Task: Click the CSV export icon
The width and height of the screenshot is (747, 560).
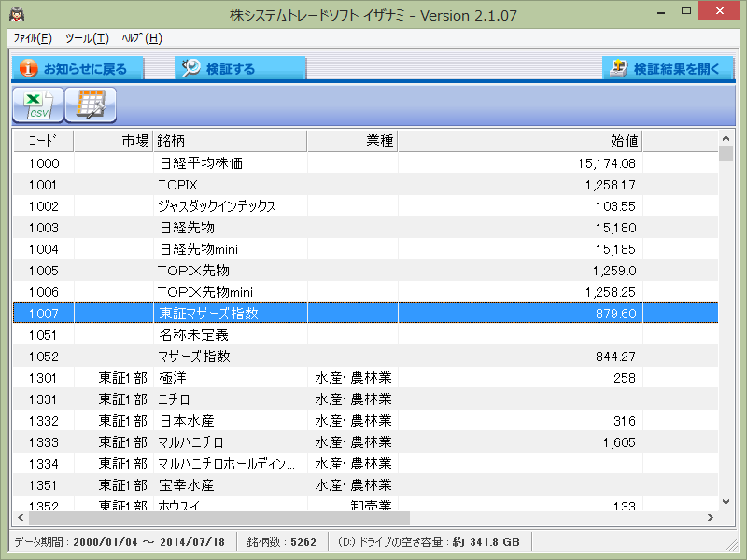Action: [x=38, y=105]
